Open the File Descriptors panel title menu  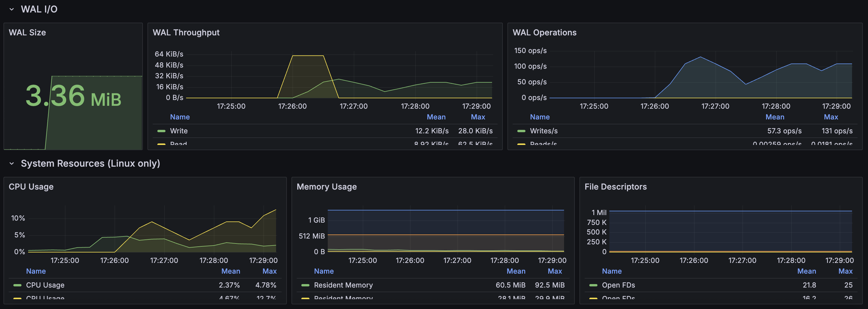coord(615,187)
